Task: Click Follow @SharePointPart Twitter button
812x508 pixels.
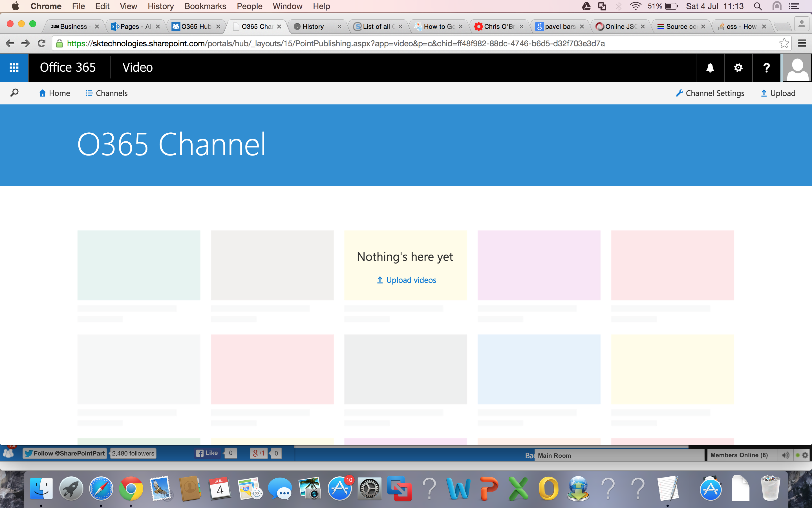Action: 65,453
